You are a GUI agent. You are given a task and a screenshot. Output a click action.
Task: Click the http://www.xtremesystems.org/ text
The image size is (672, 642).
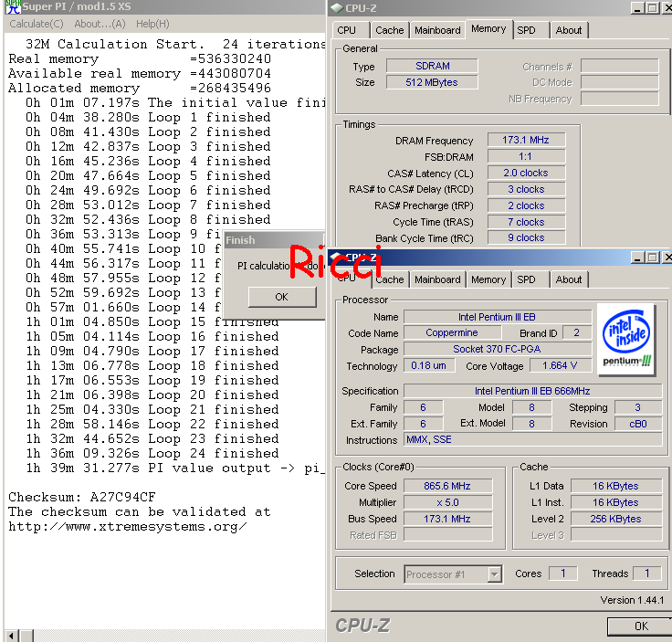[128, 526]
